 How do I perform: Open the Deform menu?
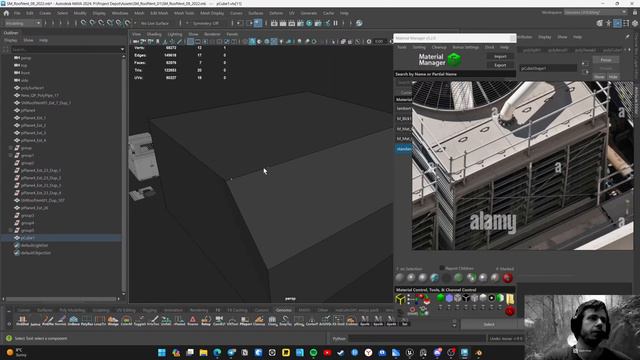276,13
